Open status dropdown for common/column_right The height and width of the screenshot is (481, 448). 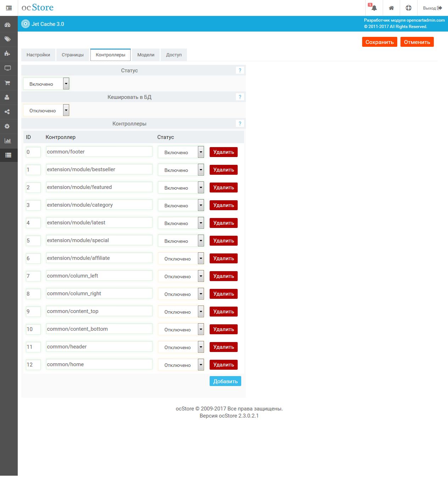click(181, 294)
